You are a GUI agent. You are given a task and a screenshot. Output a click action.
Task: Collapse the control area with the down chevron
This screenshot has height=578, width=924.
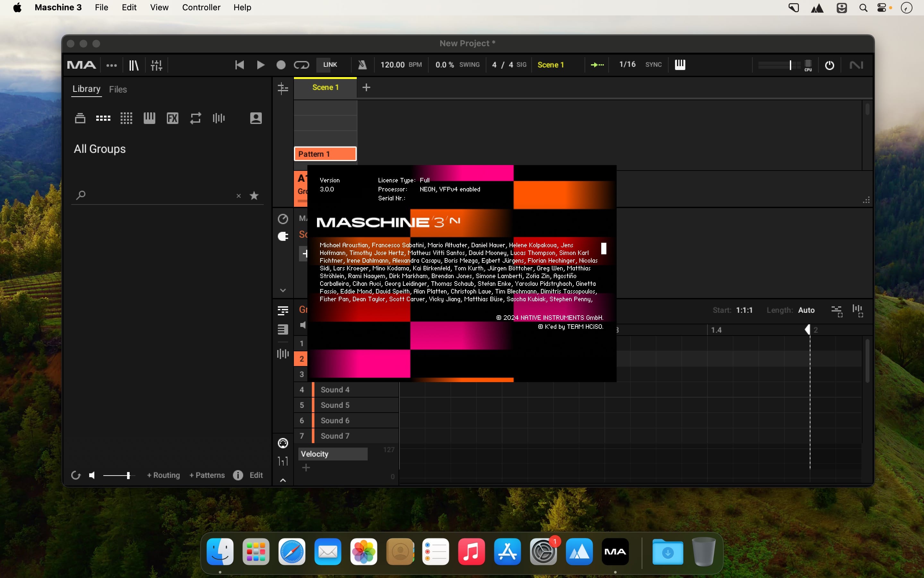(283, 291)
